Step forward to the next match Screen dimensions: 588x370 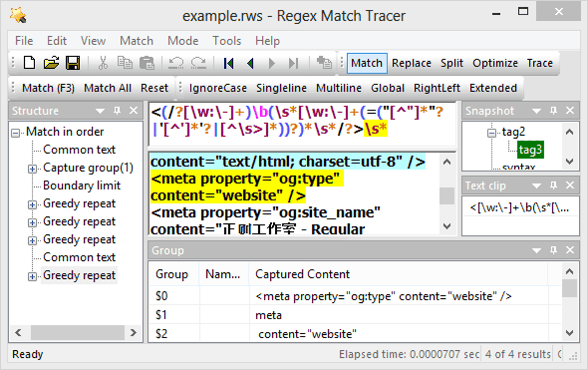(x=271, y=63)
